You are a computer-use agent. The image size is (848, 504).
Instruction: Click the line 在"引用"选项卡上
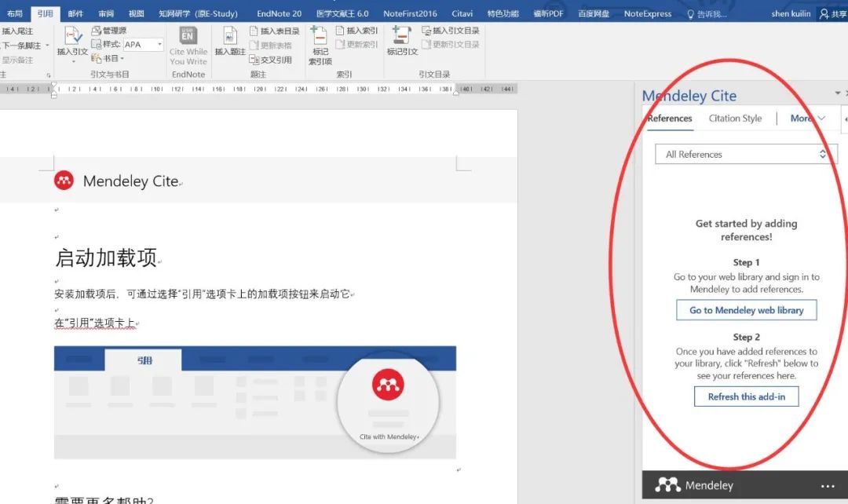[95, 323]
